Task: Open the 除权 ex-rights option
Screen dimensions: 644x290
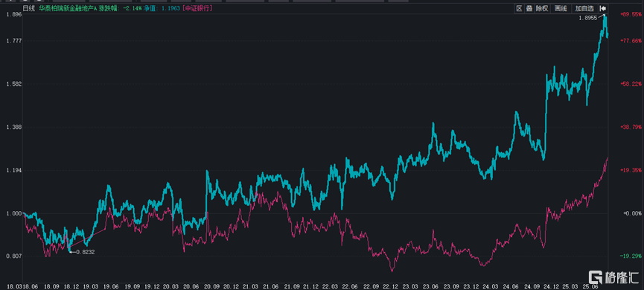Action: [542, 8]
